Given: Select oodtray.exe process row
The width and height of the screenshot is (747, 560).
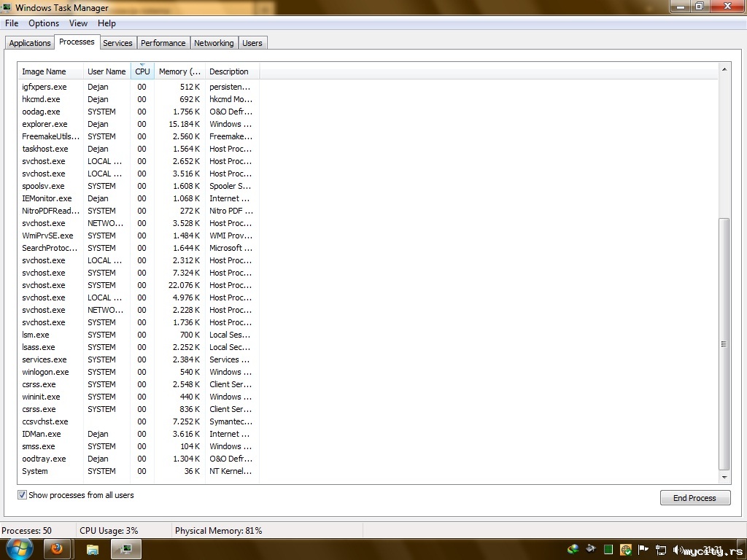Looking at the screenshot, I should point(138,459).
